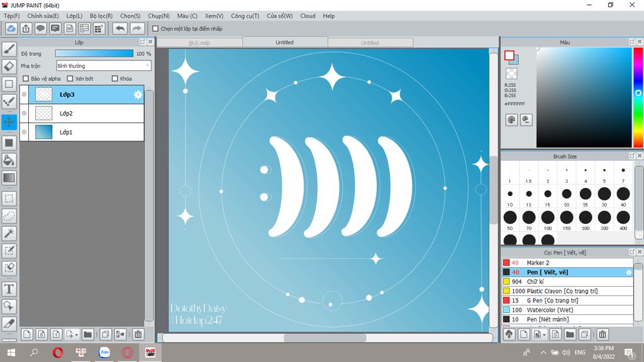Select the Lớp1 layer row
Image resolution: width=644 pixels, height=362 pixels.
point(82,132)
